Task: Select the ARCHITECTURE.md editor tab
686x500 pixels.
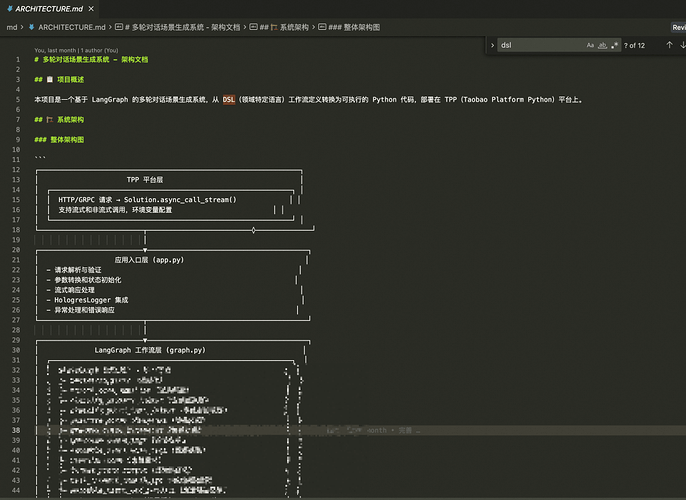Action: pyautogui.click(x=48, y=8)
